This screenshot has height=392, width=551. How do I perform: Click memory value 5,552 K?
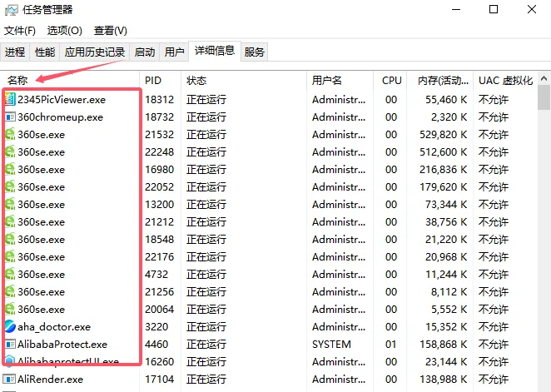click(x=449, y=310)
